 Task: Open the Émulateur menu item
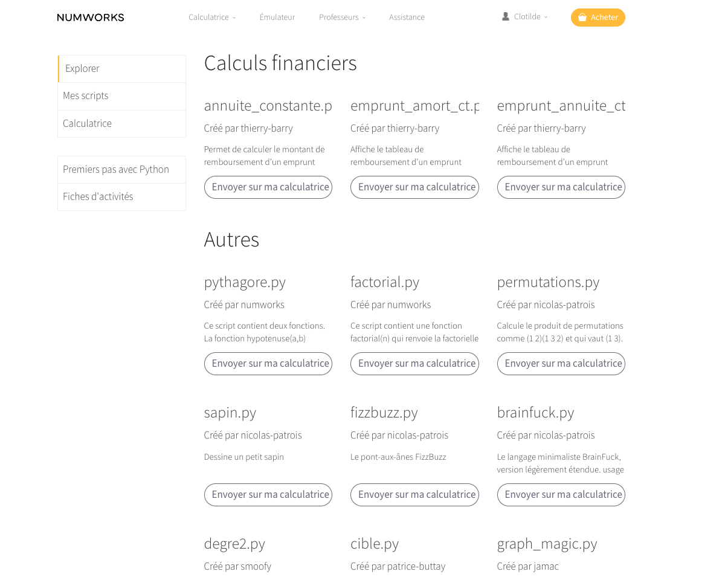click(x=277, y=18)
